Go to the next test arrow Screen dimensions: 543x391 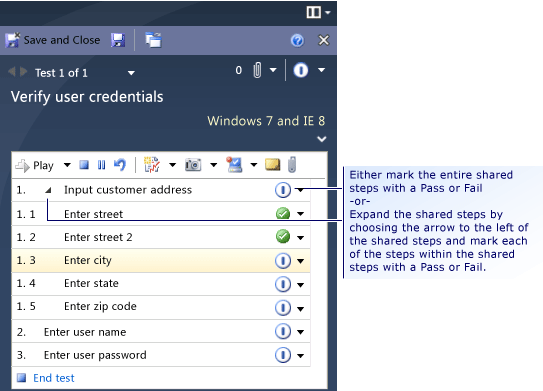tap(24, 72)
